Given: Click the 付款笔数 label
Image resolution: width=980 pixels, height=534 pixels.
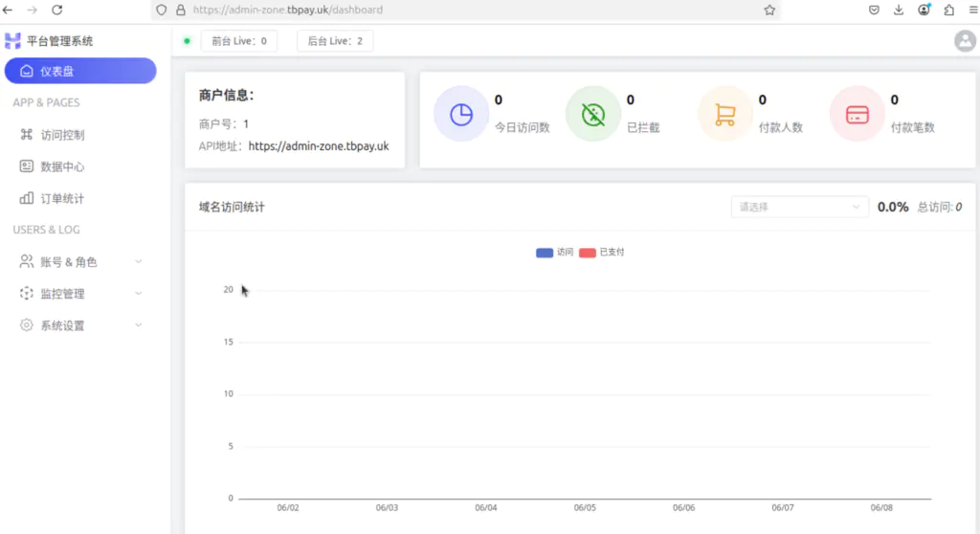Looking at the screenshot, I should [912, 127].
